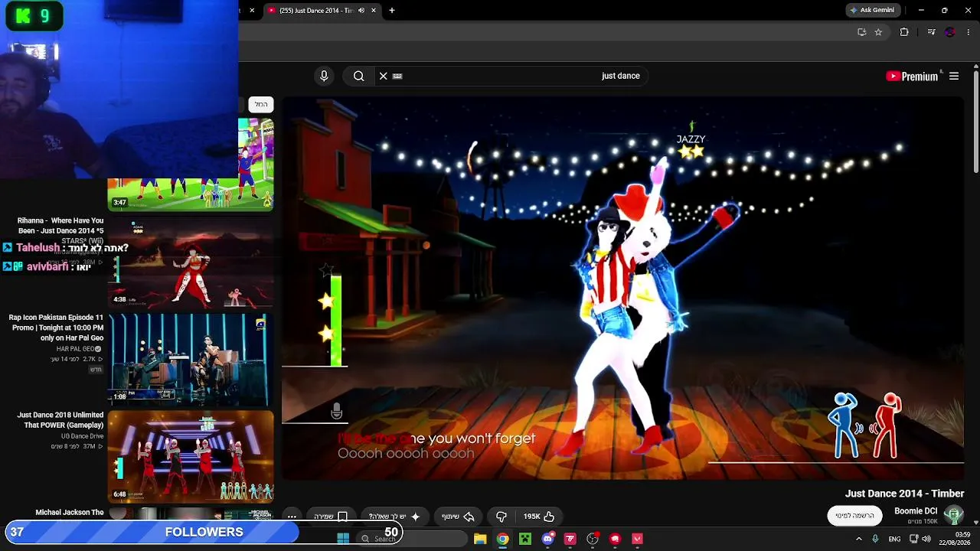This screenshot has width=980, height=551.
Task: Switch to Google Chrome in the taskbar
Action: [502, 539]
